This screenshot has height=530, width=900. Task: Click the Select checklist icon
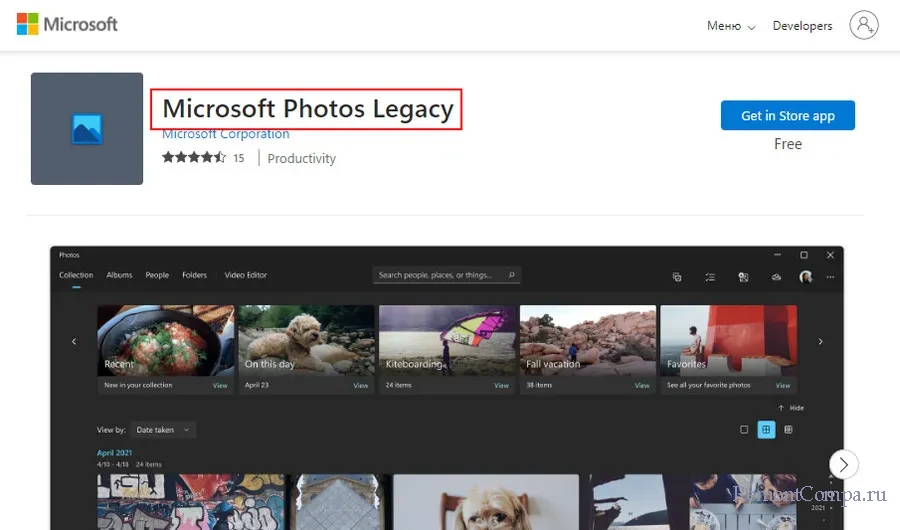point(710,277)
